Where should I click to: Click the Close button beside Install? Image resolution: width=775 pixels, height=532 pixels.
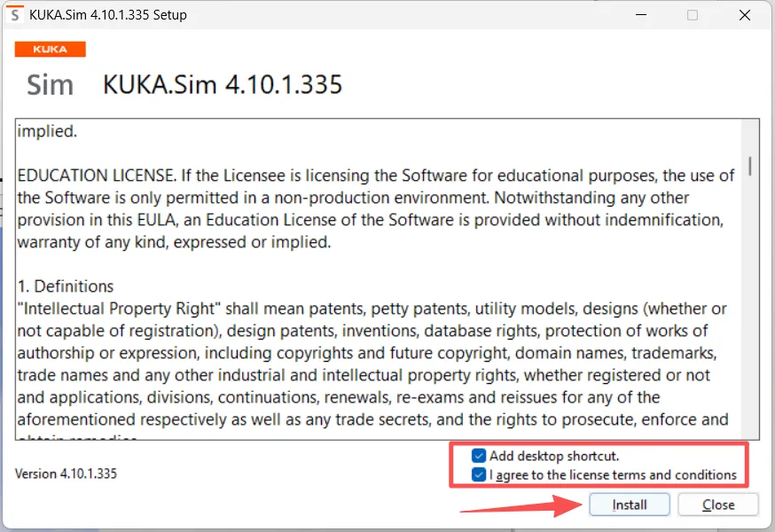pos(717,505)
